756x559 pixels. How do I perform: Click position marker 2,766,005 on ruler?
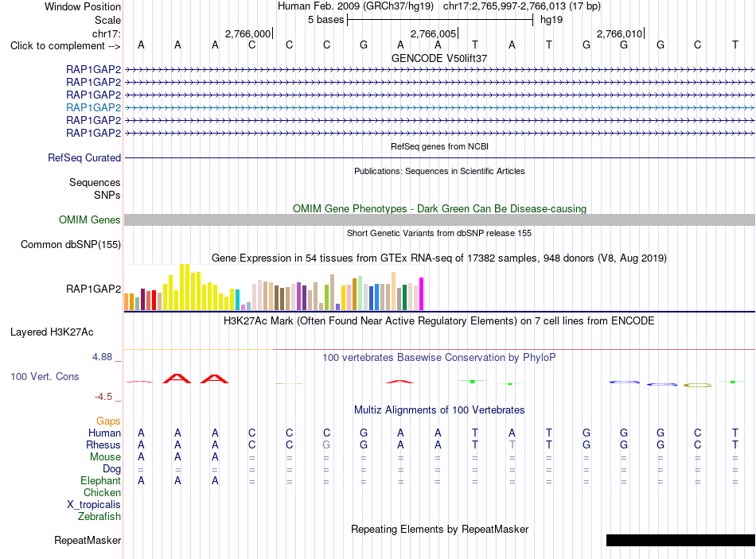click(x=433, y=33)
